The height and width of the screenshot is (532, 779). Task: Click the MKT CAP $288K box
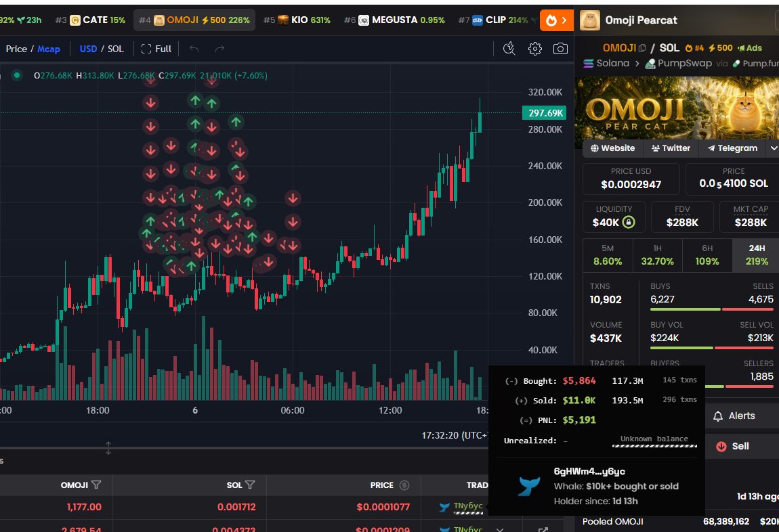coord(750,217)
